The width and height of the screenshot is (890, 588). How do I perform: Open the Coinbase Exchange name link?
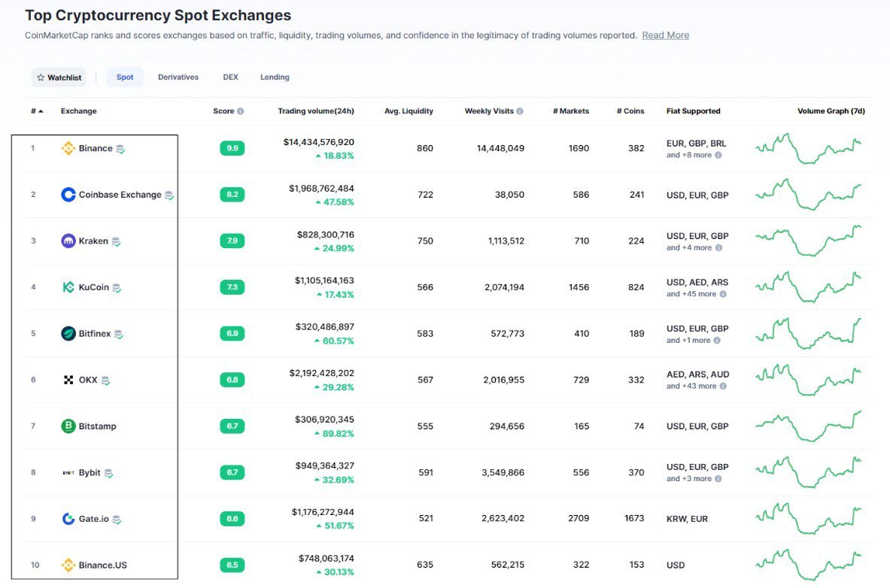[120, 195]
